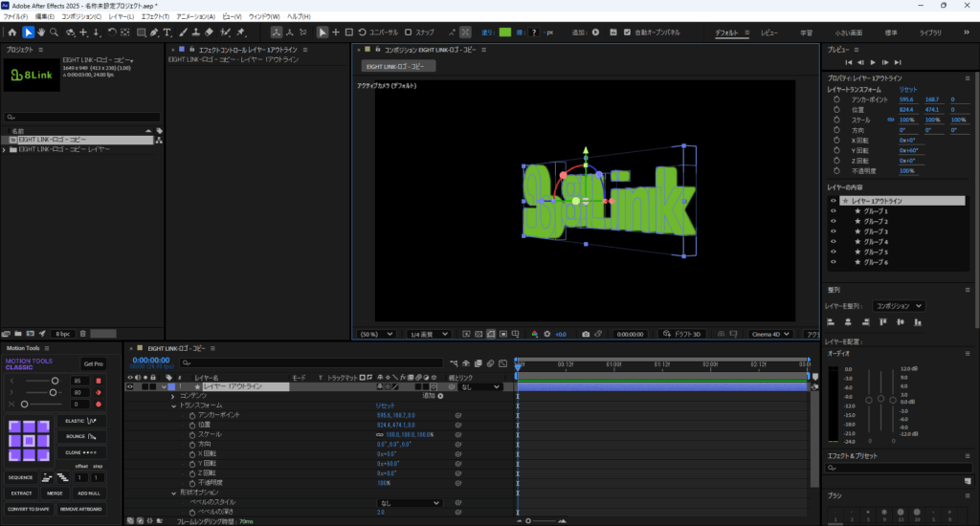
Task: Select the Brush tool
Action: 183,33
